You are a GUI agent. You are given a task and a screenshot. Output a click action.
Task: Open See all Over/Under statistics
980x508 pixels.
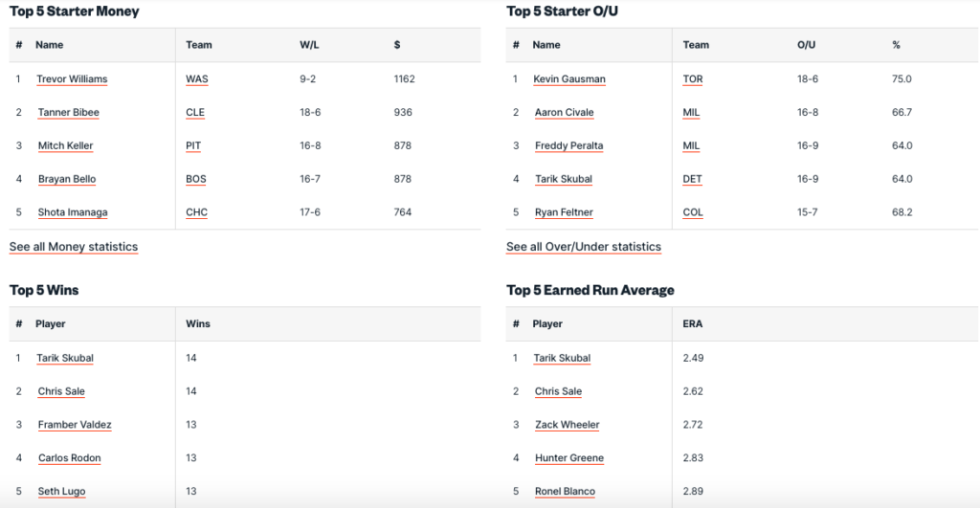[584, 247]
